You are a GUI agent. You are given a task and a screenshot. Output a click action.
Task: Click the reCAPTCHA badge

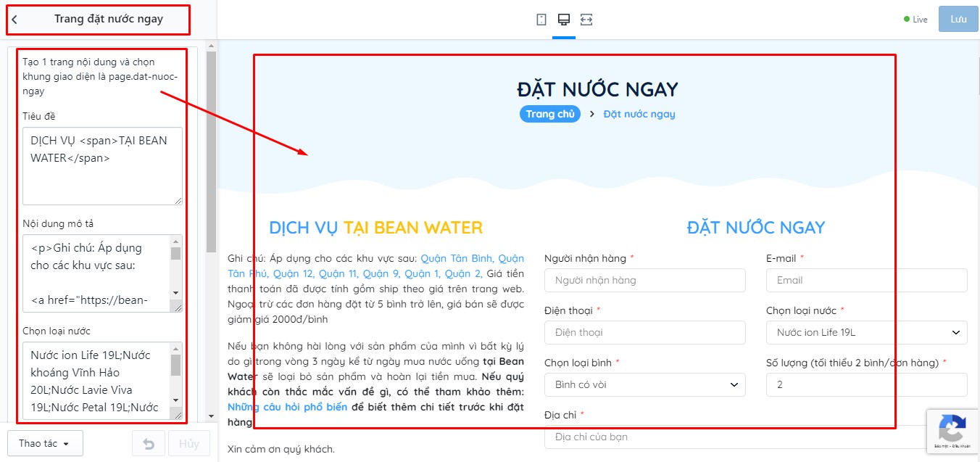click(952, 432)
